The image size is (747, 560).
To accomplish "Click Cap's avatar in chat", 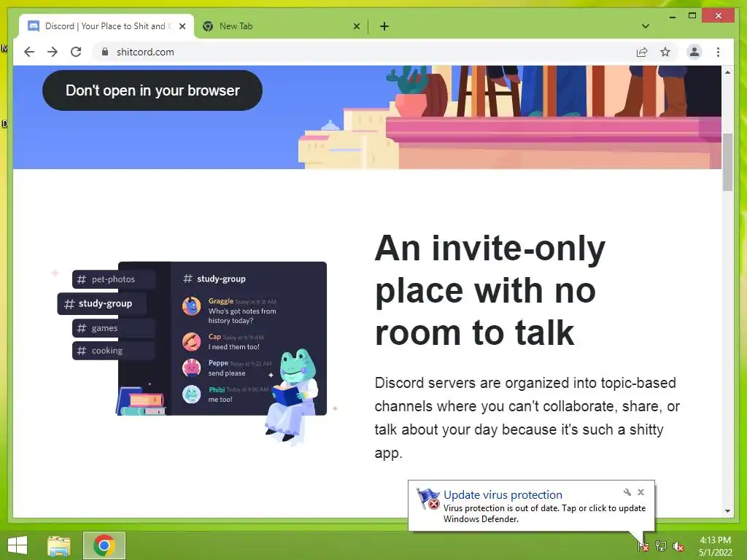I will [x=192, y=341].
